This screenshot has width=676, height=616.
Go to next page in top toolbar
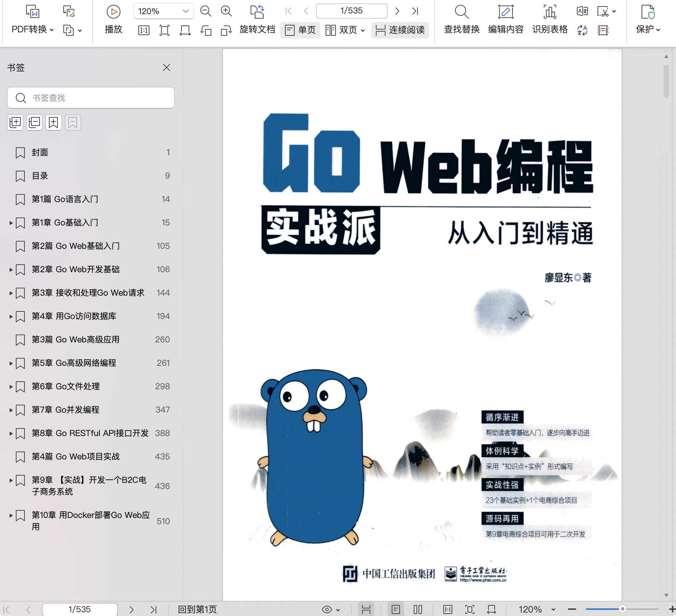(397, 11)
